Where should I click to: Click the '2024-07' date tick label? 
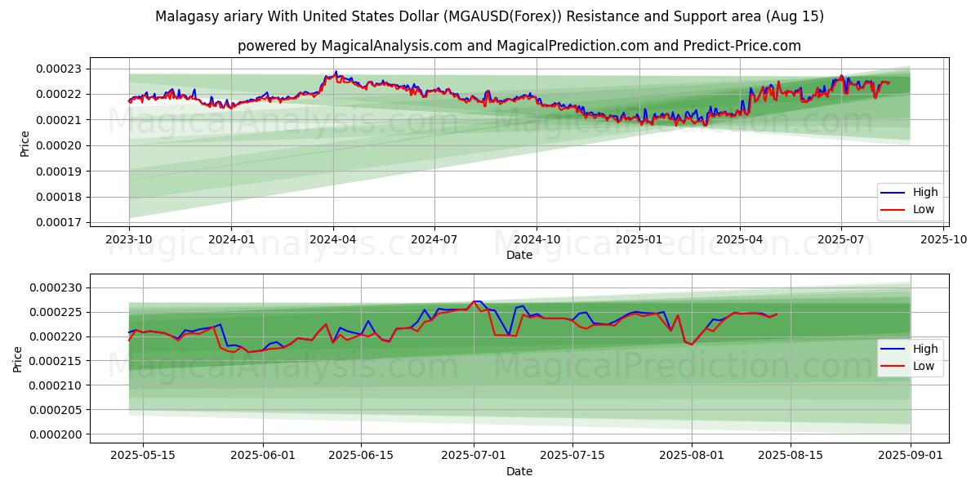click(x=434, y=239)
